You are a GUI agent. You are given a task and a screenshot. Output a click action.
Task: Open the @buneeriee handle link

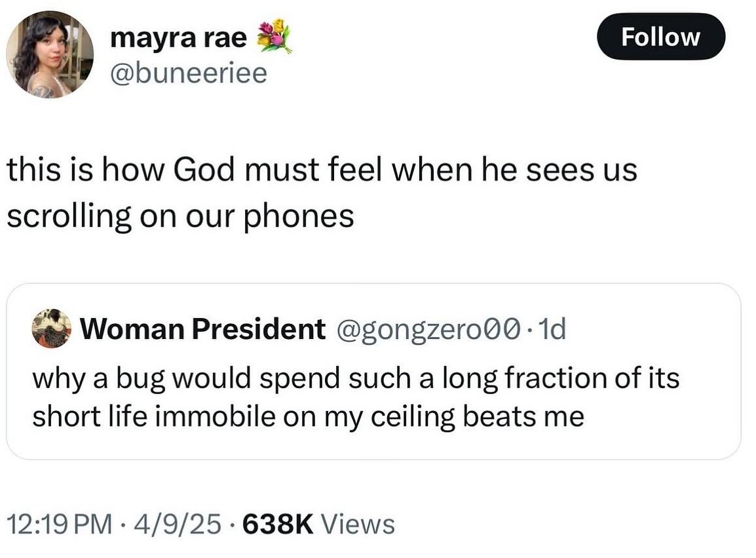pos(189,73)
